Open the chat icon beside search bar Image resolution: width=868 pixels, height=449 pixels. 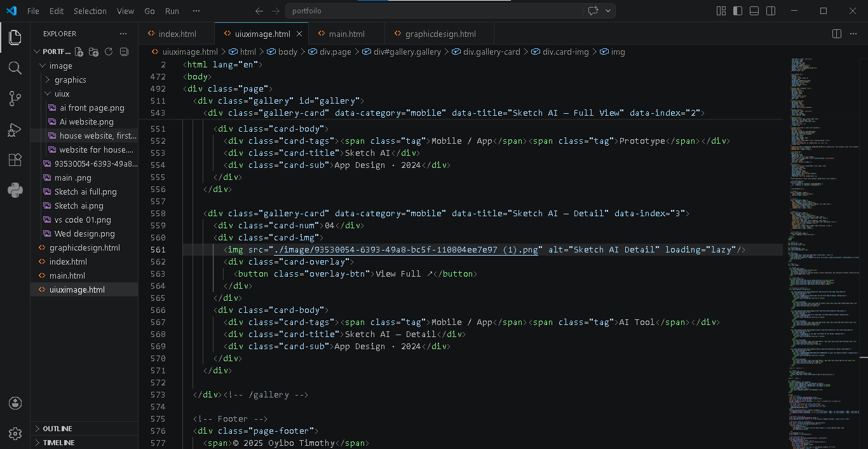[x=593, y=11]
